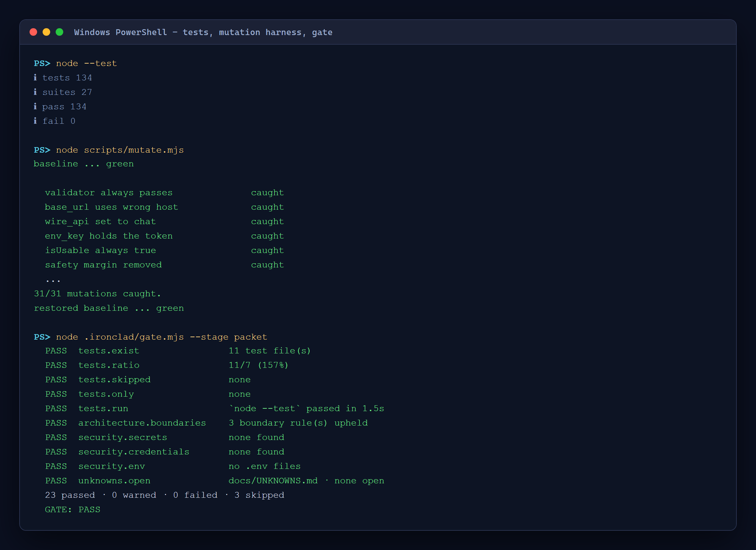Viewport: 756px width, 550px height.
Task: Click 'restored baseline ... green' line
Action: 109,308
